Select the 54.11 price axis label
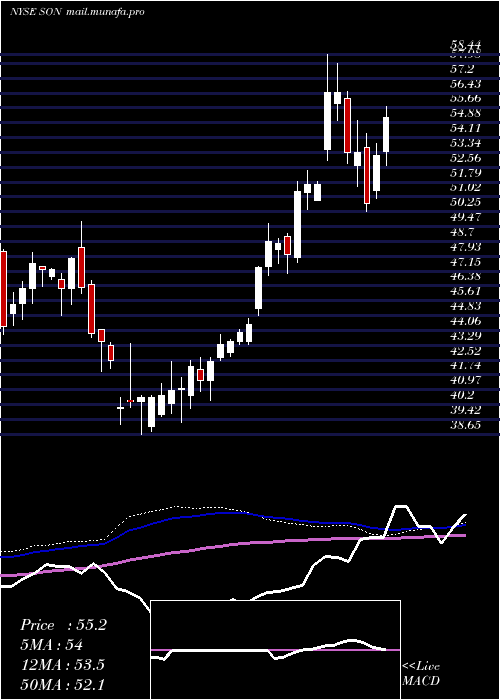This screenshot has width=500, height=700. (x=466, y=128)
